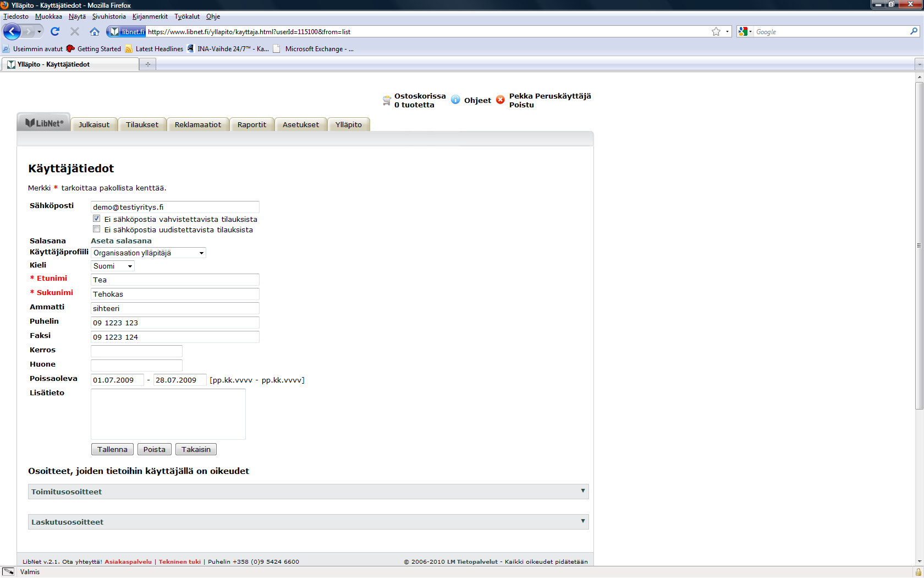This screenshot has width=924, height=578.
Task: Open INA-Vaihde 24/7 bookmark
Action: coord(228,48)
